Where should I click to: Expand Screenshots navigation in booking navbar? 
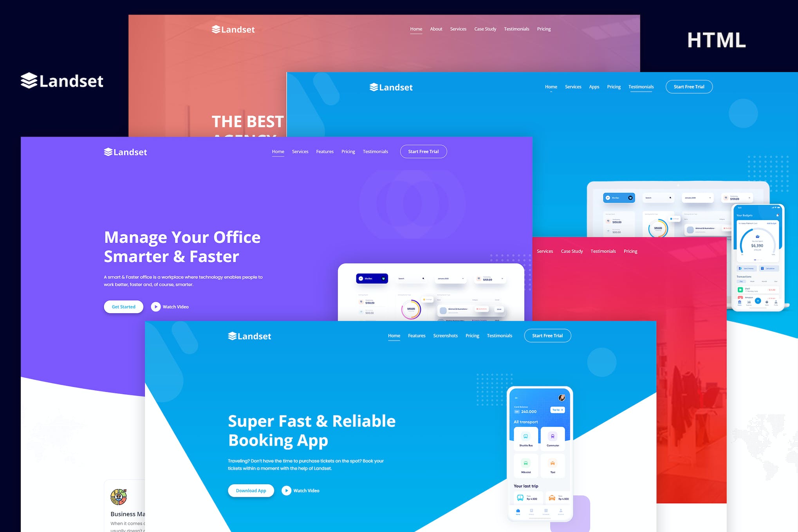[x=445, y=335]
